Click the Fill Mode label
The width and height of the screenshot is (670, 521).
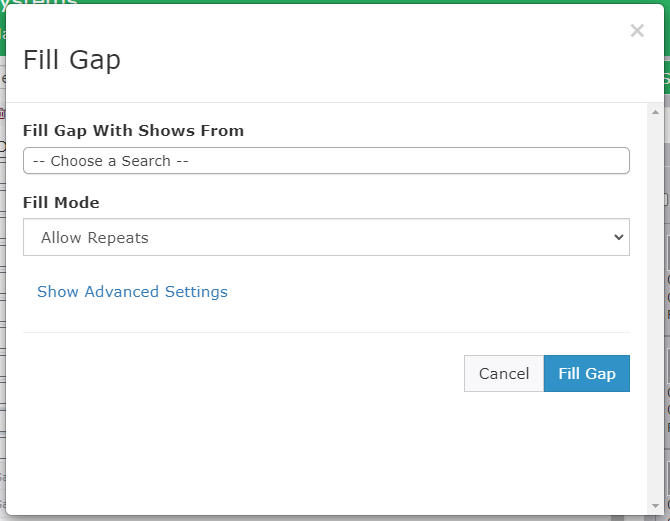coord(61,202)
